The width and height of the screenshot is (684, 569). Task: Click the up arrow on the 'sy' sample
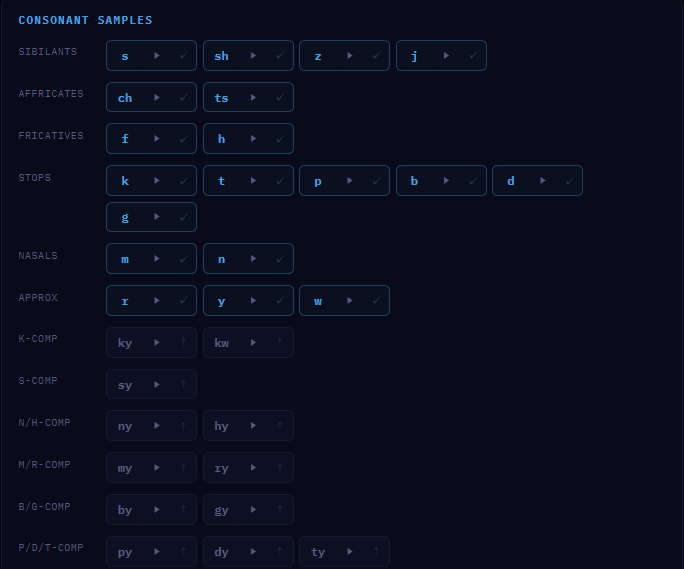pyautogui.click(x=184, y=384)
